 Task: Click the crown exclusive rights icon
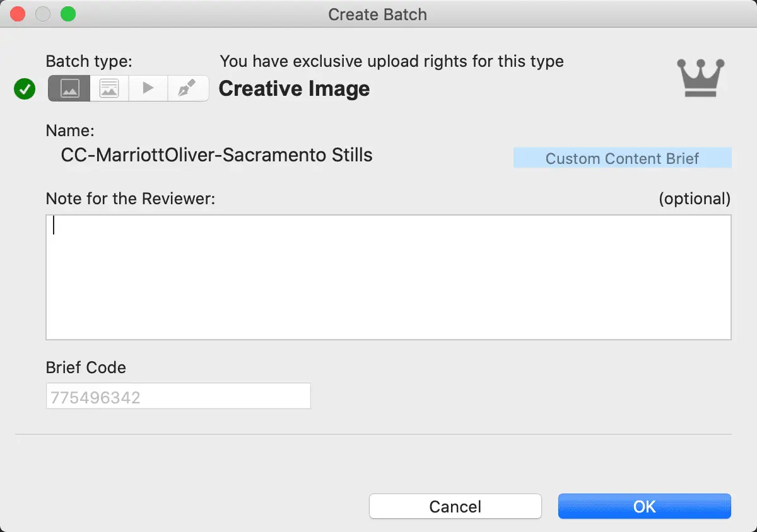pyautogui.click(x=701, y=78)
